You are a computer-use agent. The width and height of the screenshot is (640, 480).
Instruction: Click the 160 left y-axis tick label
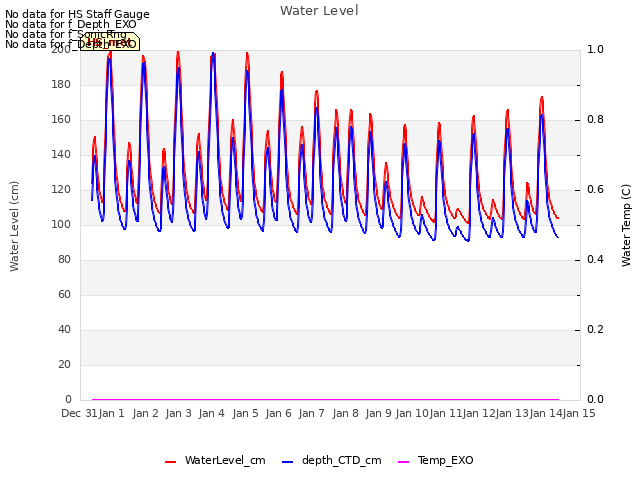(x=61, y=120)
